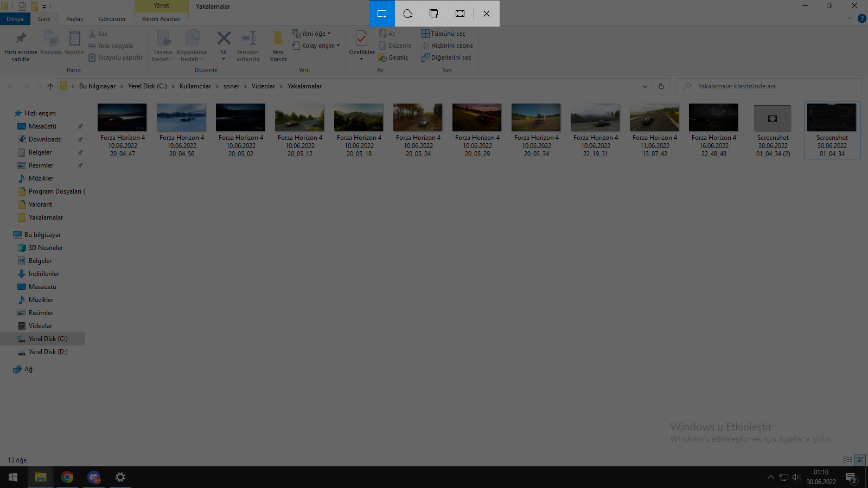
Task: Open Kopyalama hedefi copy-to menu
Action: tap(192, 46)
